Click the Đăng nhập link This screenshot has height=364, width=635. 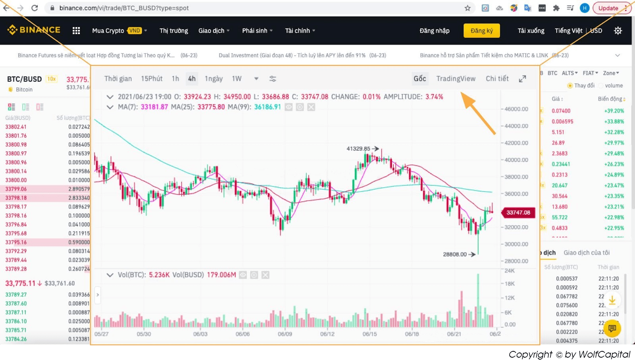(434, 31)
